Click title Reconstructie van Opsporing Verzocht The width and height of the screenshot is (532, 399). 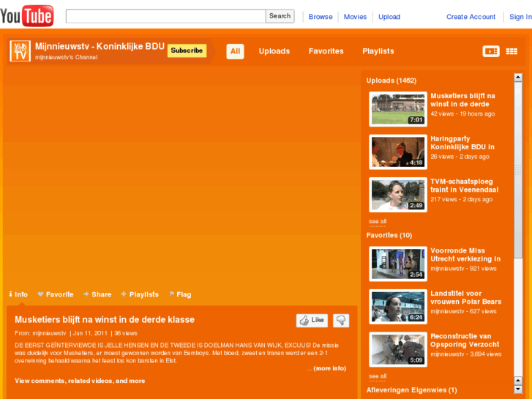pyautogui.click(x=465, y=340)
